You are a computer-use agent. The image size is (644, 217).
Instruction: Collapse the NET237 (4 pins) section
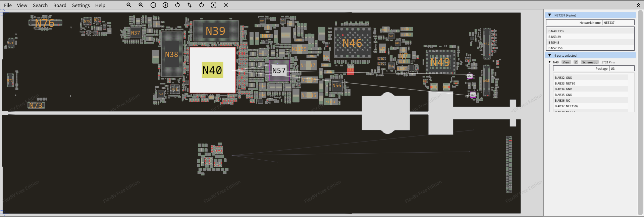[549, 15]
